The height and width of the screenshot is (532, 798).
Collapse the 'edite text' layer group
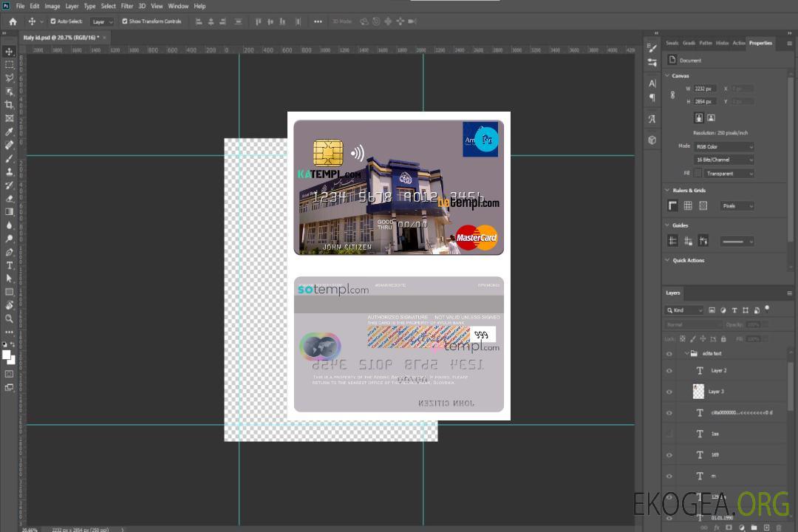pos(686,354)
